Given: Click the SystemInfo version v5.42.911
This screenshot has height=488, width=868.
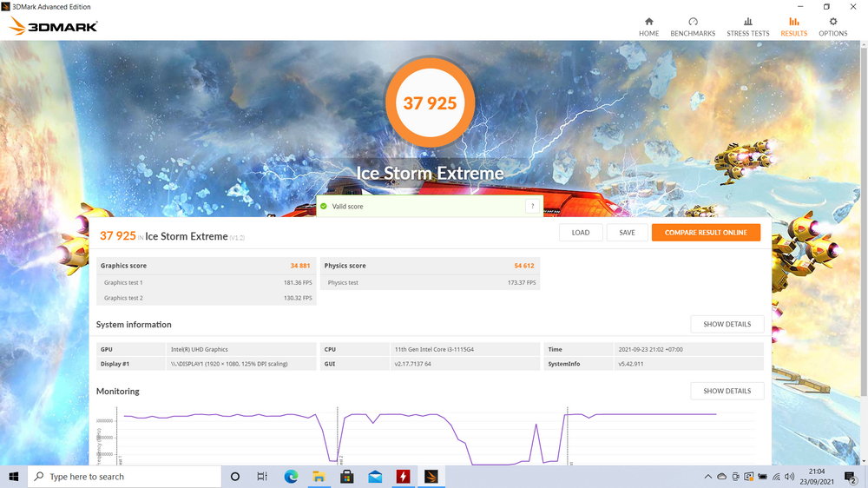Looking at the screenshot, I should tap(630, 364).
